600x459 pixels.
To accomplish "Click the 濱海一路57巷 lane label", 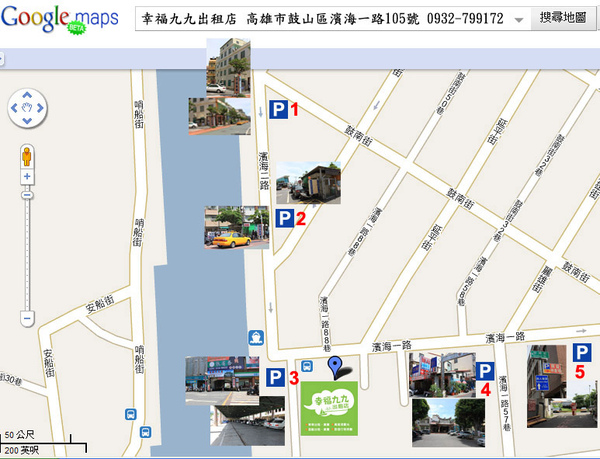I will click(x=504, y=404).
